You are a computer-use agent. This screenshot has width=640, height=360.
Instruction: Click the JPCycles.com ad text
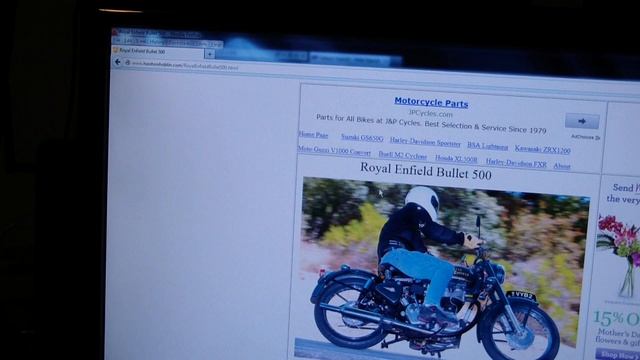coord(430,114)
